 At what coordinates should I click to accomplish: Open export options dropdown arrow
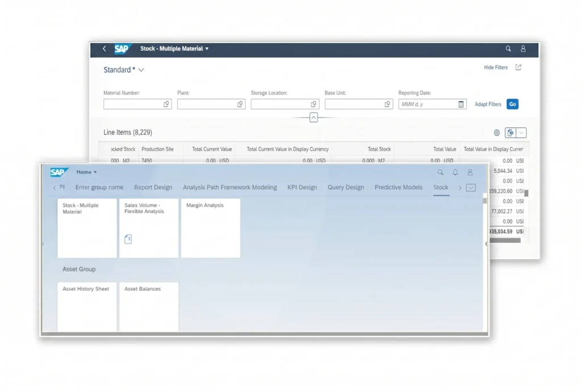[521, 133]
